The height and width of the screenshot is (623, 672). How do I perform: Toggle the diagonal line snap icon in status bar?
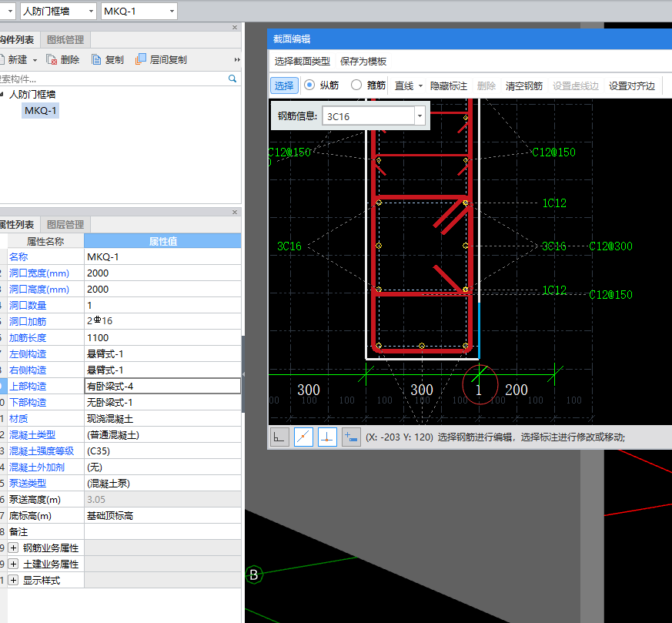303,437
